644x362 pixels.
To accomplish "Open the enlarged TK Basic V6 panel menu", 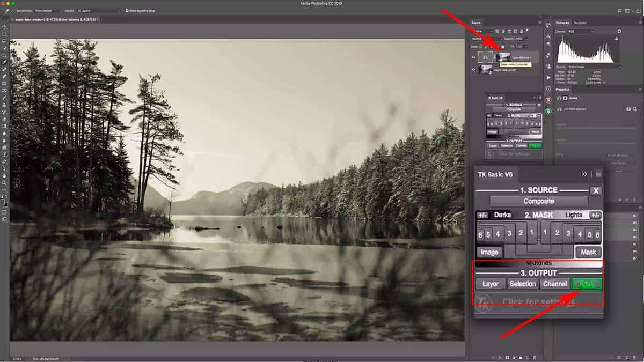I will 598,174.
